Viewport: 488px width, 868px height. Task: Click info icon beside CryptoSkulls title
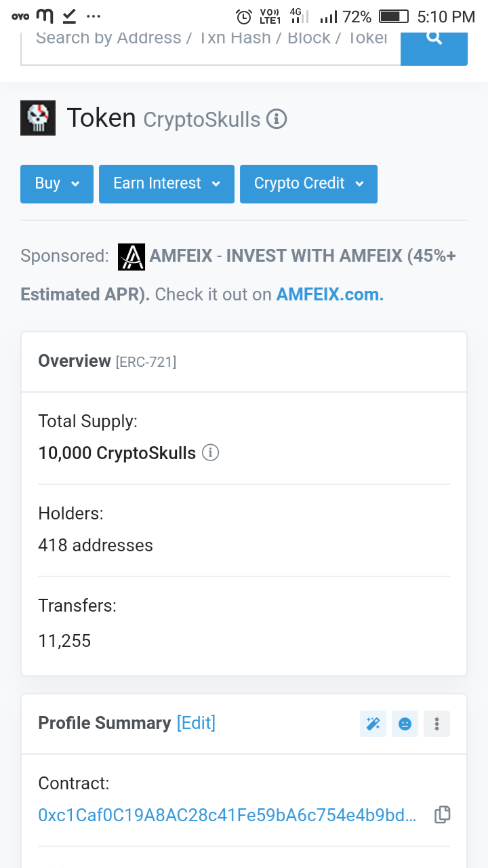click(277, 119)
